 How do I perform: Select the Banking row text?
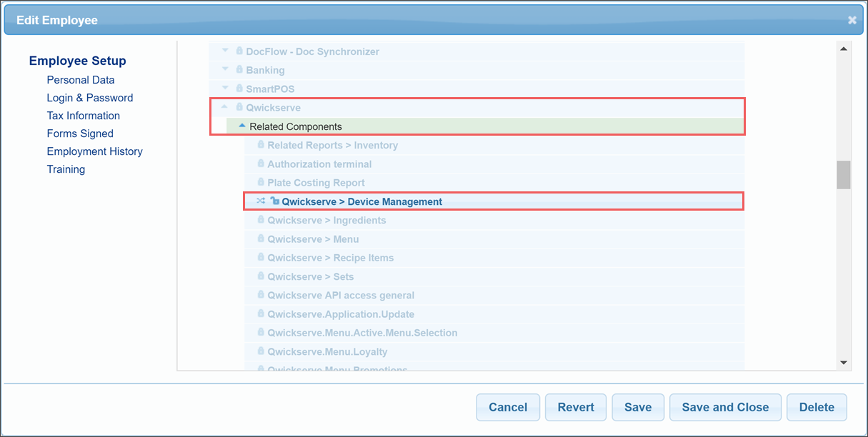point(265,70)
